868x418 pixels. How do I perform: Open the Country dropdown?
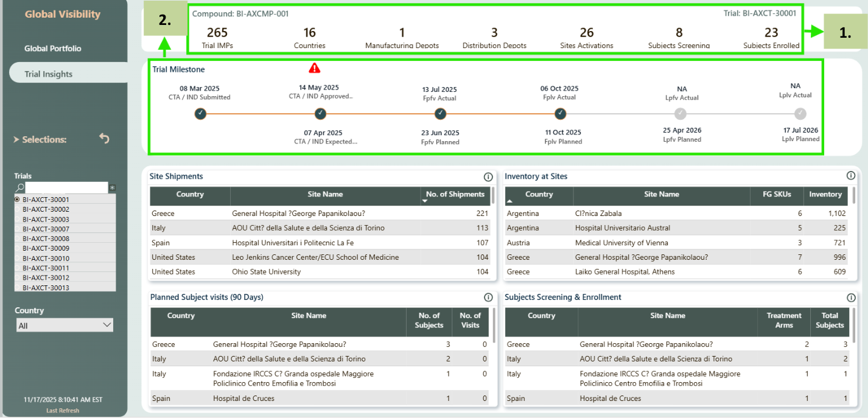pos(64,326)
